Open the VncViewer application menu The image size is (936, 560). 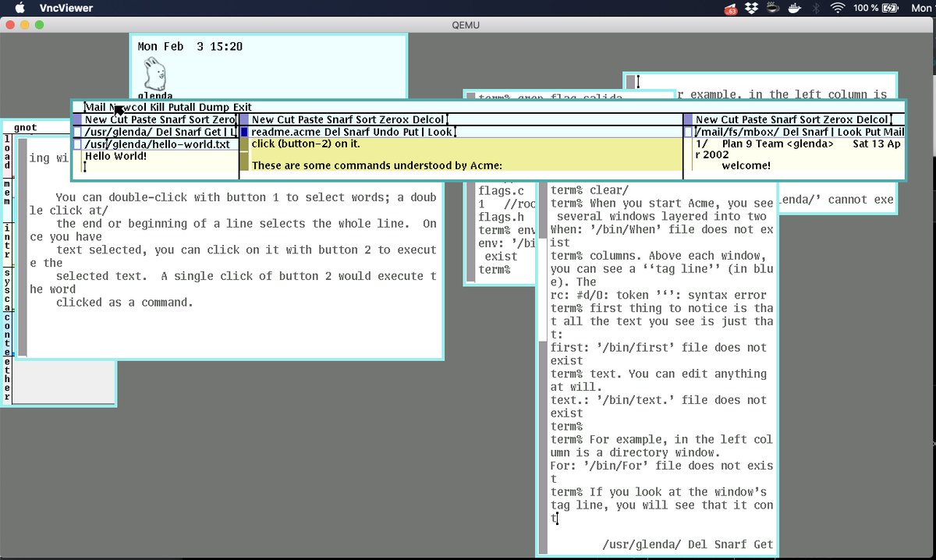click(66, 8)
